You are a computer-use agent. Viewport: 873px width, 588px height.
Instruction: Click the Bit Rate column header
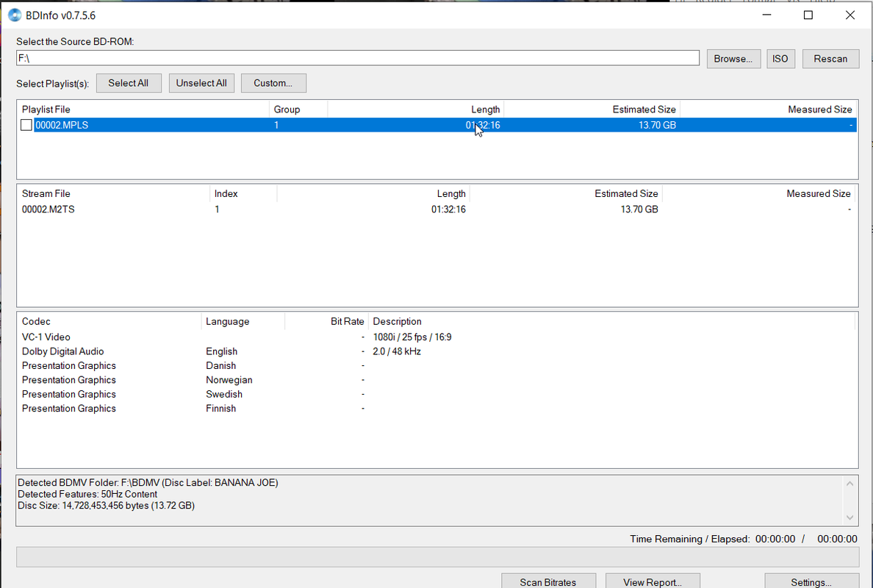(326, 321)
